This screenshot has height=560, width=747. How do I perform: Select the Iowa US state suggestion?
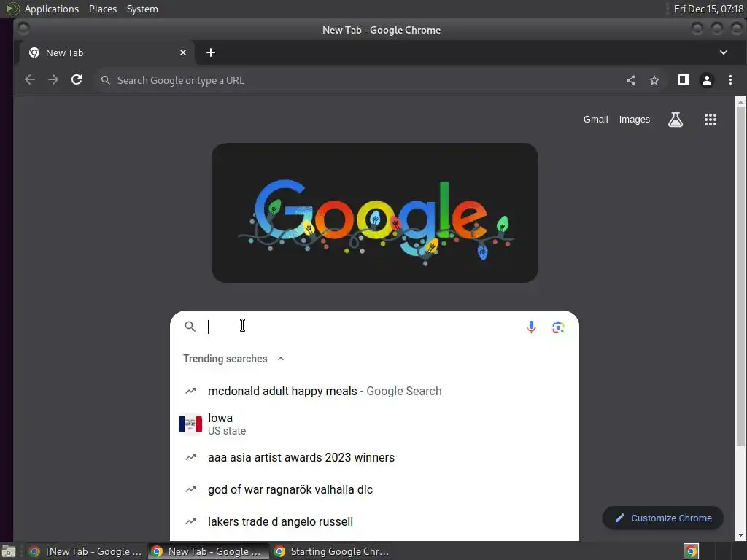[x=374, y=424]
